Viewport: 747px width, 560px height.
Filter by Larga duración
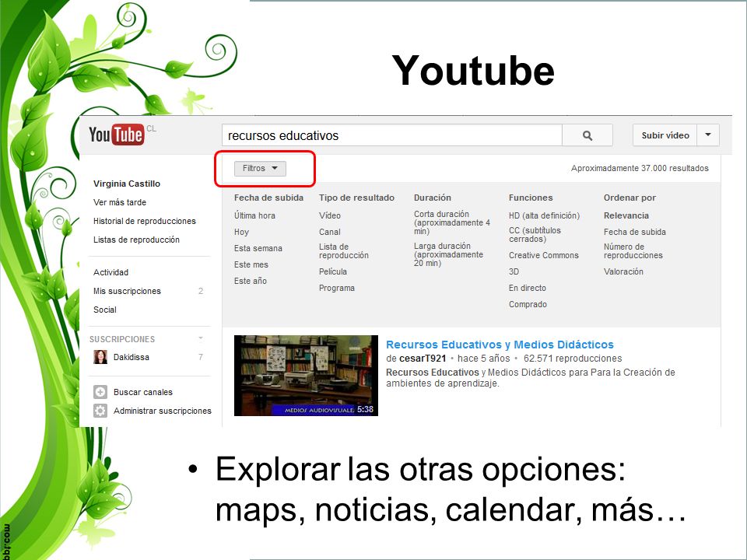pos(448,254)
